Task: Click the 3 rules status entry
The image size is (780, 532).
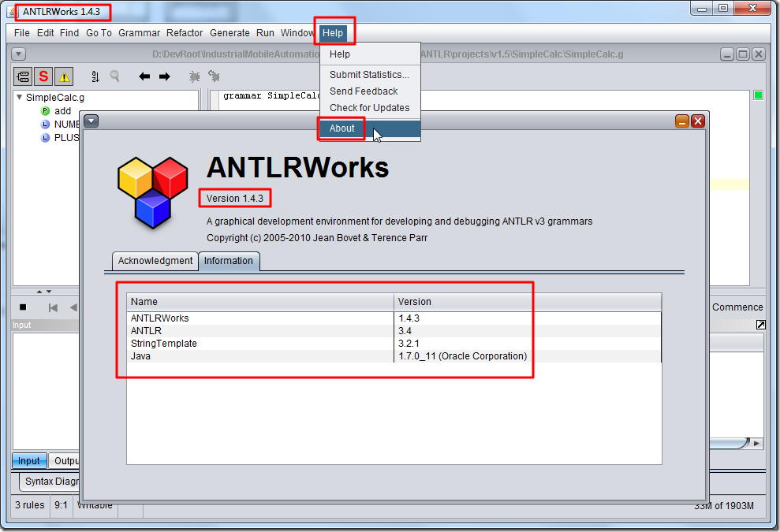Action: tap(30, 505)
